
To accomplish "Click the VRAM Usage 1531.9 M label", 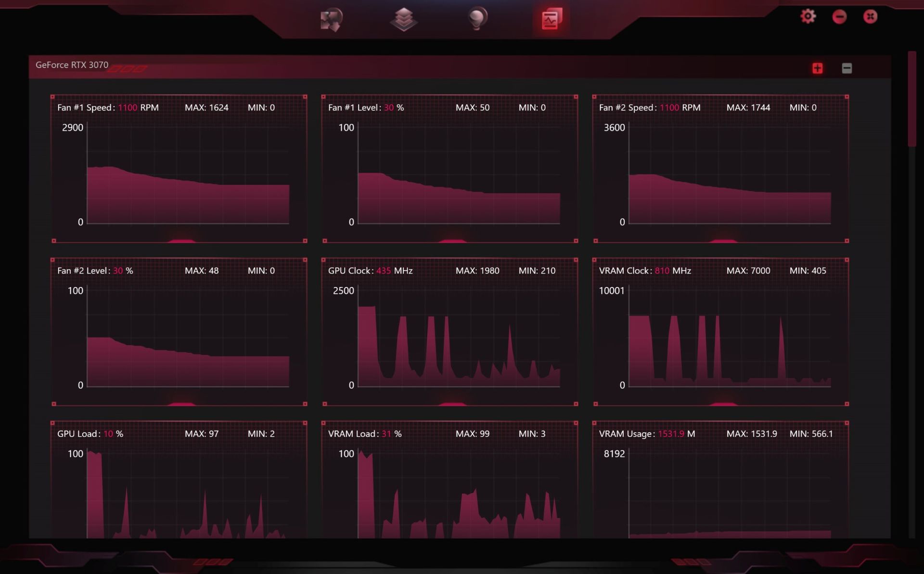I will click(647, 434).
